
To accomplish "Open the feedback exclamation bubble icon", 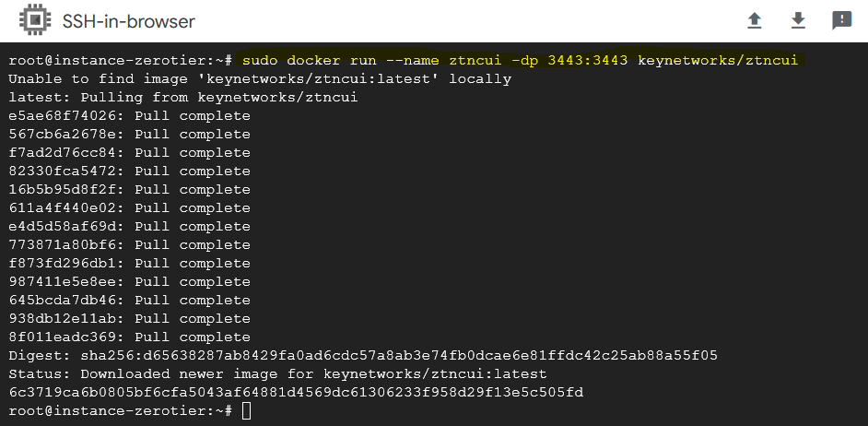I will tap(841, 21).
